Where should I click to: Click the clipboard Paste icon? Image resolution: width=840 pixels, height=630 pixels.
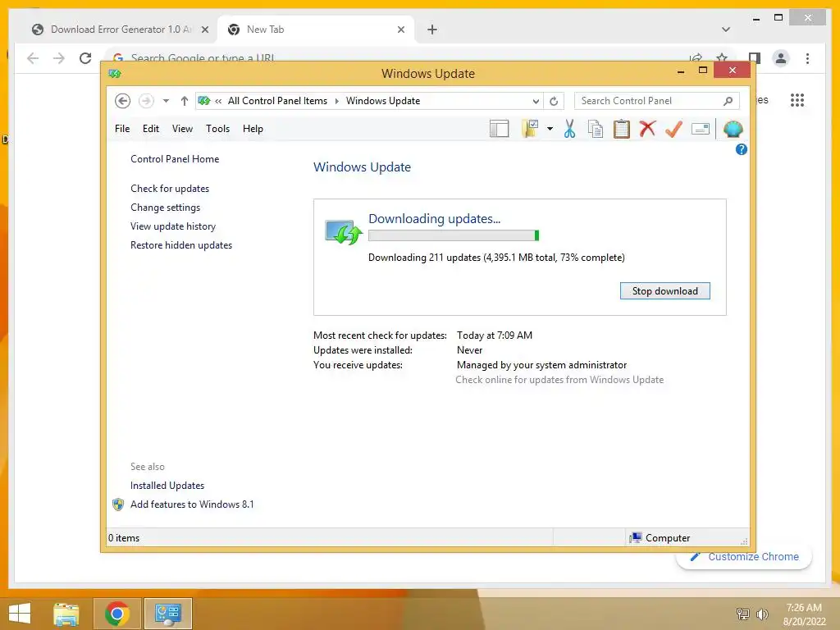click(622, 129)
